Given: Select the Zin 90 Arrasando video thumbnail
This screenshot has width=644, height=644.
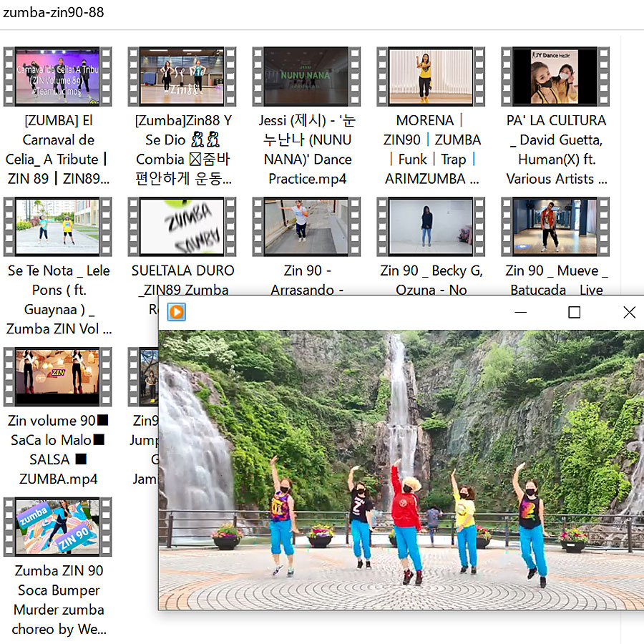Looking at the screenshot, I should tap(306, 227).
